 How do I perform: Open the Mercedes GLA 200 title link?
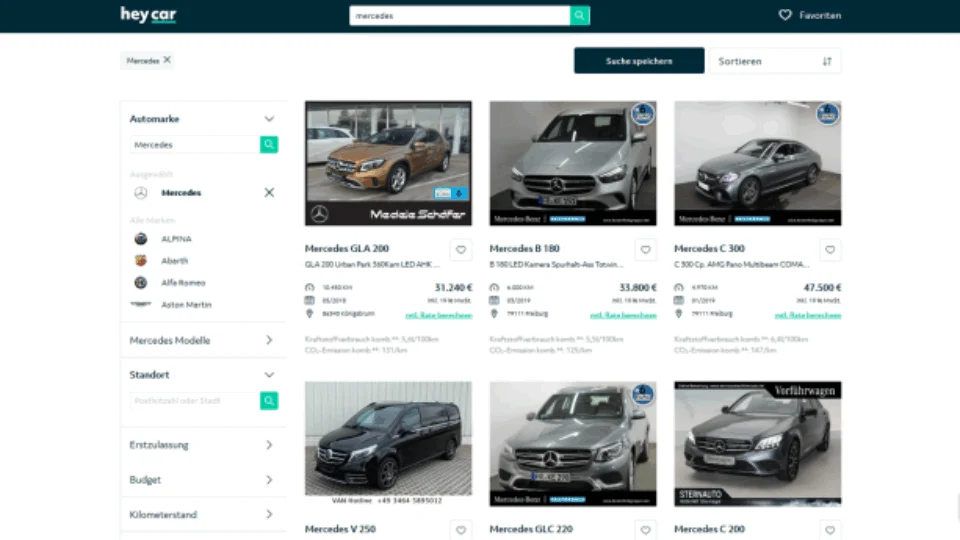[347, 249]
